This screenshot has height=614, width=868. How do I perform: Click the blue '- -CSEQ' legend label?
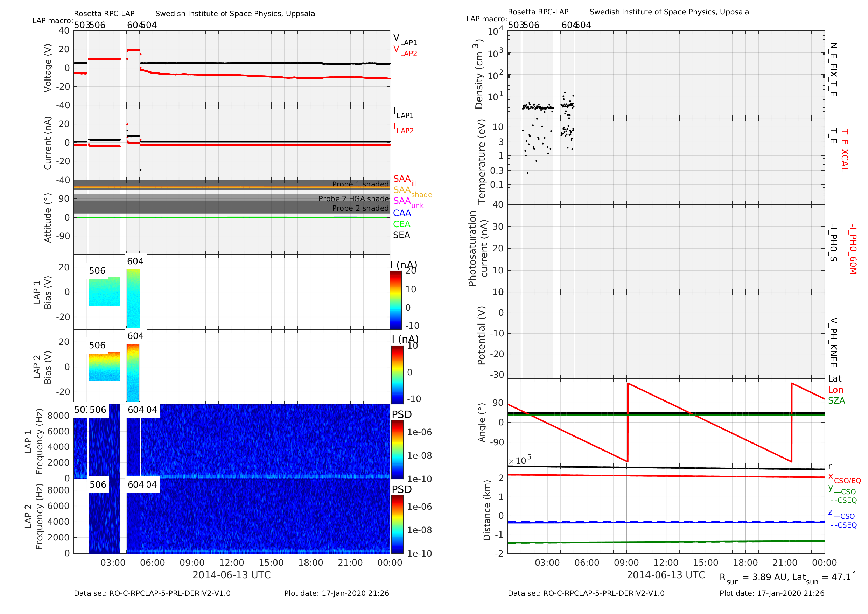843,525
